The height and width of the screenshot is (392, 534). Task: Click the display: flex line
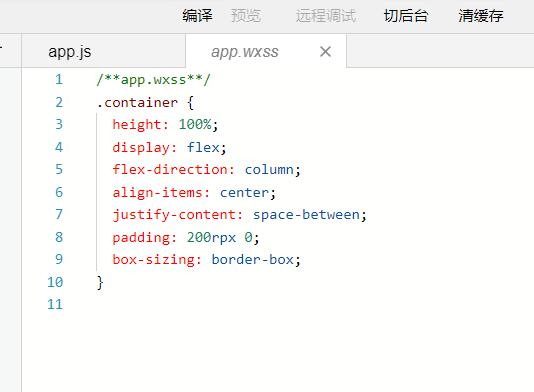(169, 147)
